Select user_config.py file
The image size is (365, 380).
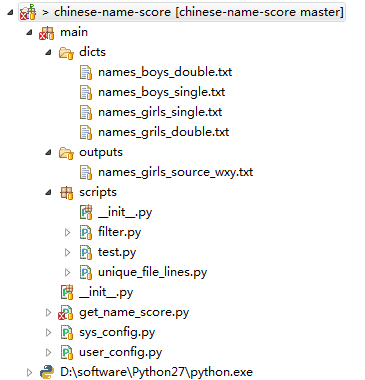(120, 352)
